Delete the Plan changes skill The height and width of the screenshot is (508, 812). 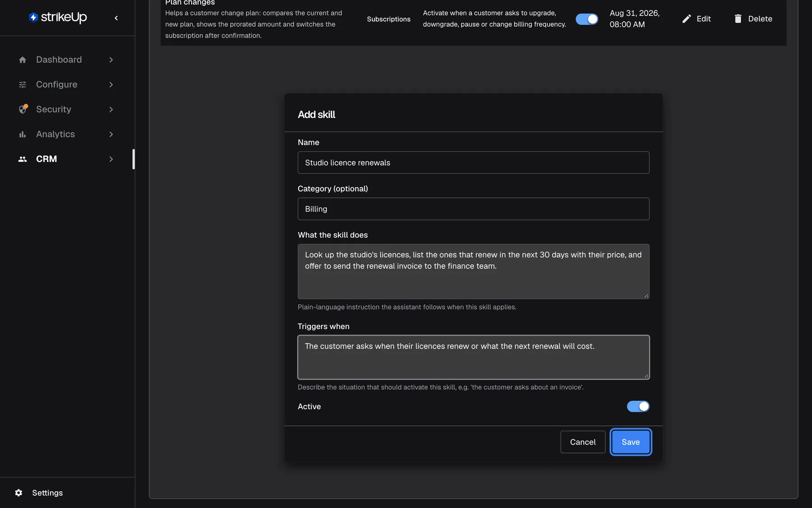(x=753, y=19)
